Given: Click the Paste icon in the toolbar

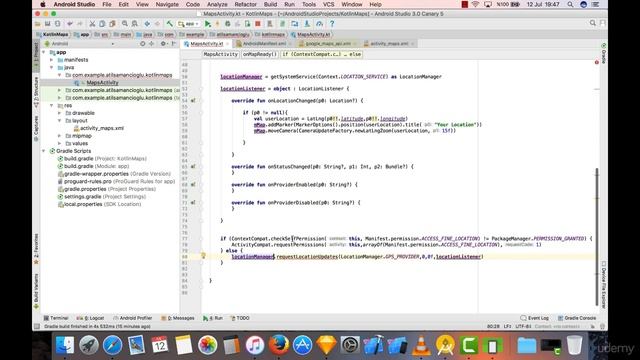Looking at the screenshot, I should click(112, 24).
